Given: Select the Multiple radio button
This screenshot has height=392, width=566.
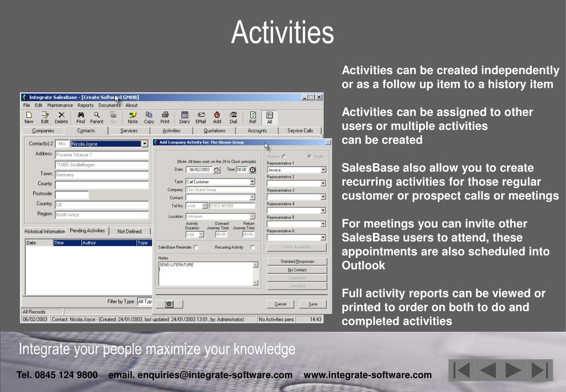Looking at the screenshot, I should point(284,156).
